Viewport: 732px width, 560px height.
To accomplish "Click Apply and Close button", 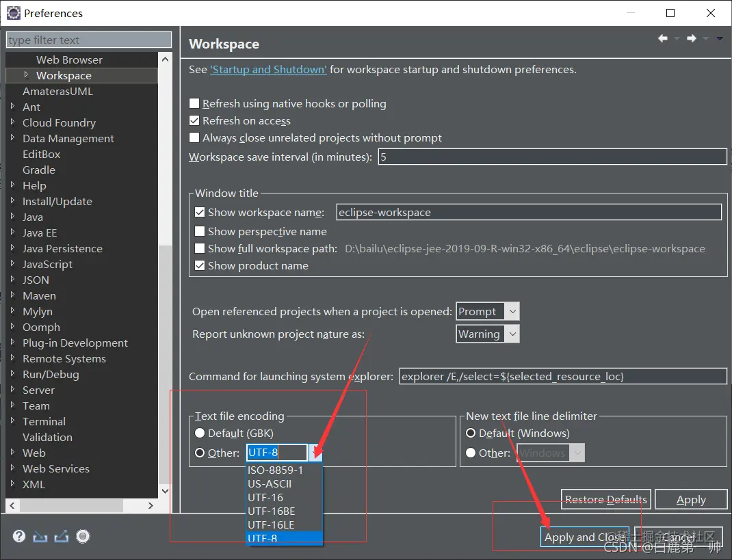I will pyautogui.click(x=584, y=537).
